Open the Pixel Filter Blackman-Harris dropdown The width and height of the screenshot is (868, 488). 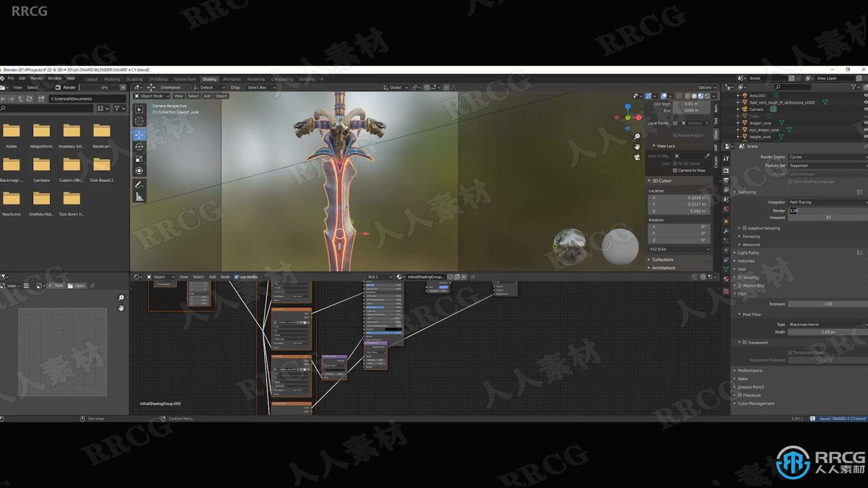(x=828, y=324)
